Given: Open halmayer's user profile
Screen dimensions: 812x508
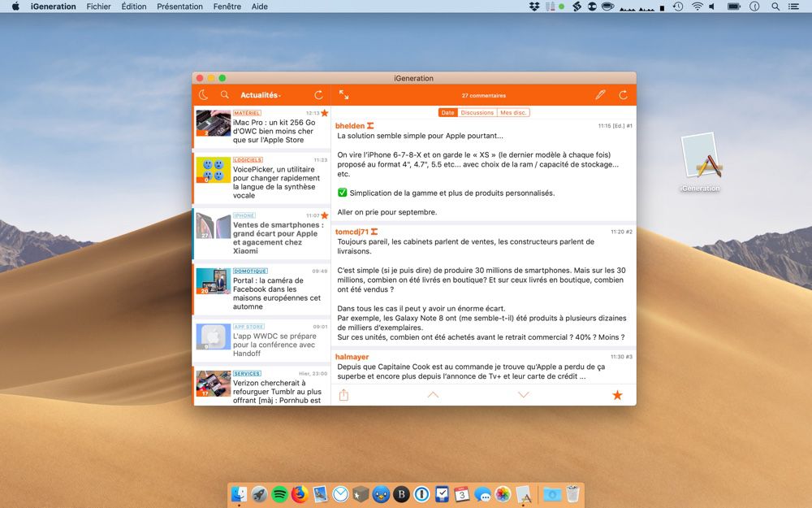Looking at the screenshot, I should [352, 357].
